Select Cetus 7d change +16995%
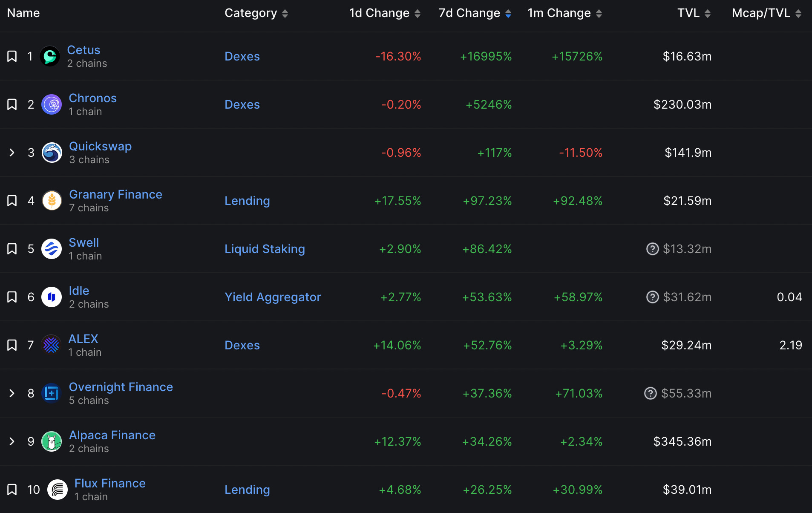This screenshot has width=812, height=513. pyautogui.click(x=486, y=56)
